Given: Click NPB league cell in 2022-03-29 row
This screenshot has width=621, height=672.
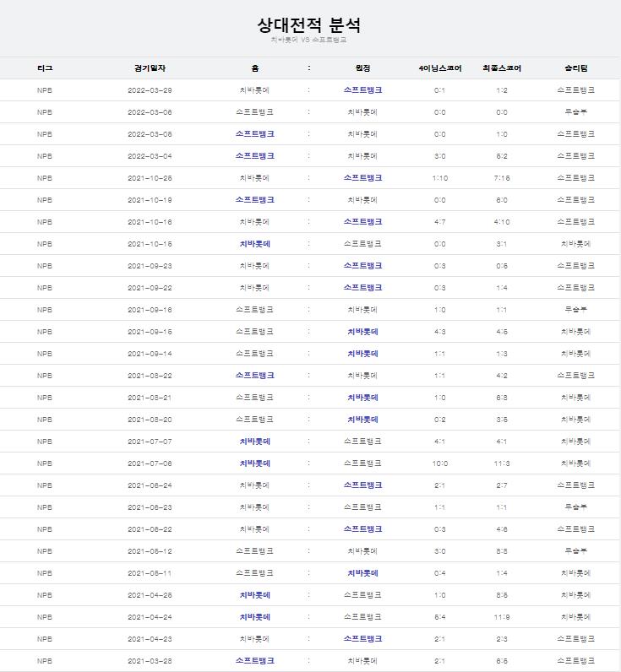Looking at the screenshot, I should pyautogui.click(x=45, y=90).
